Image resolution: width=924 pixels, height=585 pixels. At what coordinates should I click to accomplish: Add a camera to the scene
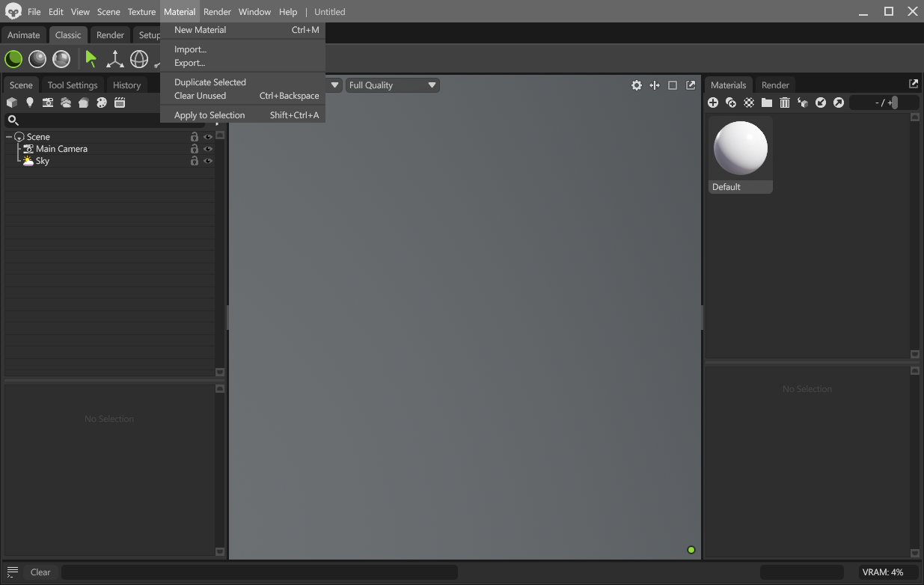[x=48, y=102]
